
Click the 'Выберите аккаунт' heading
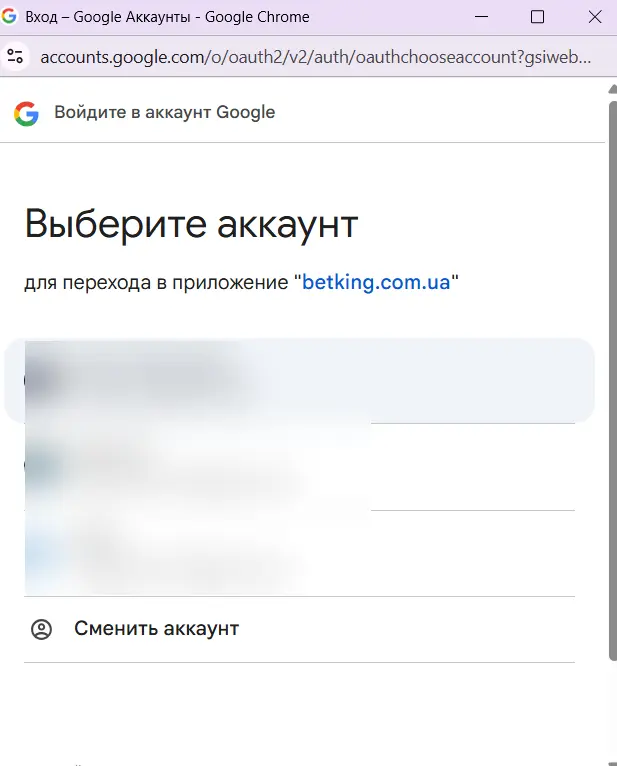coord(191,224)
